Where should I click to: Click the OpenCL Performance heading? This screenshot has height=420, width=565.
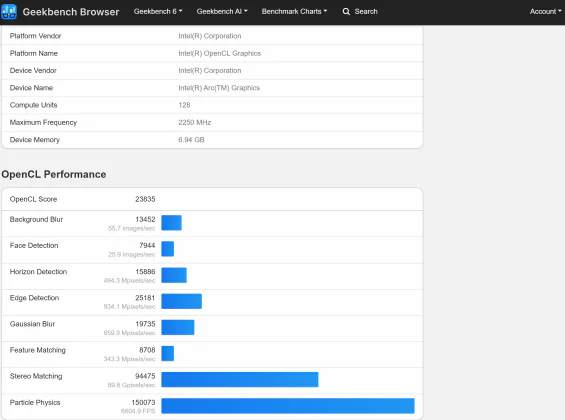click(x=54, y=174)
